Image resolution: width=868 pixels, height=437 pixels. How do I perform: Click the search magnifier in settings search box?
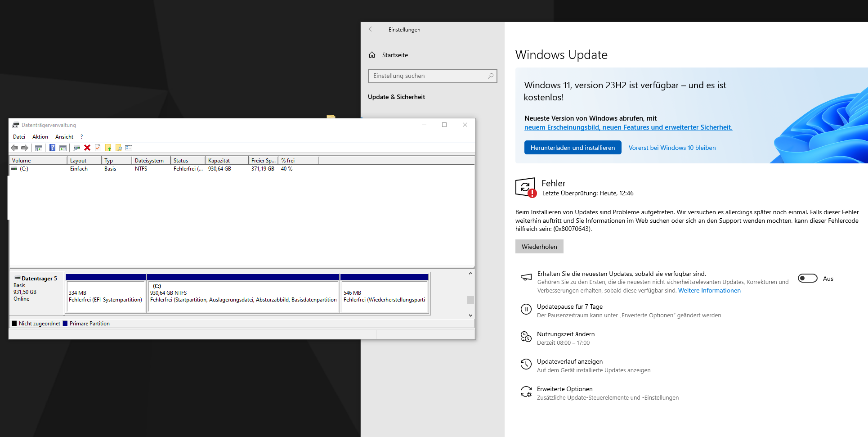491,76
